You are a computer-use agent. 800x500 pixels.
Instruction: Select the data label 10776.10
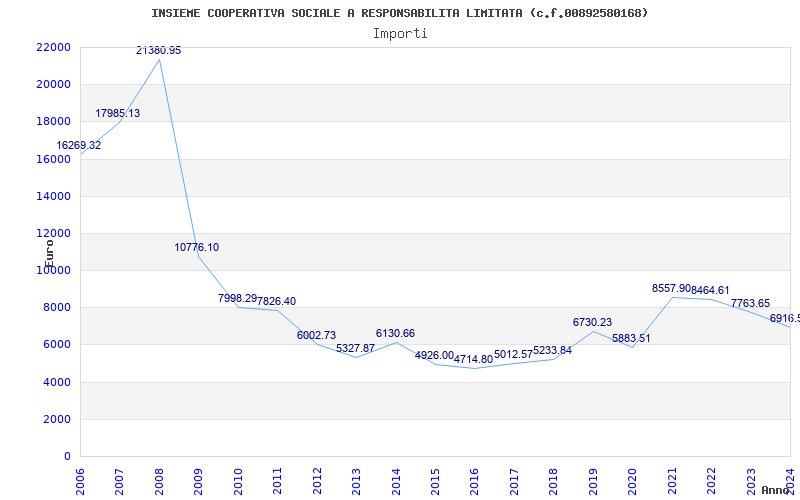click(196, 247)
